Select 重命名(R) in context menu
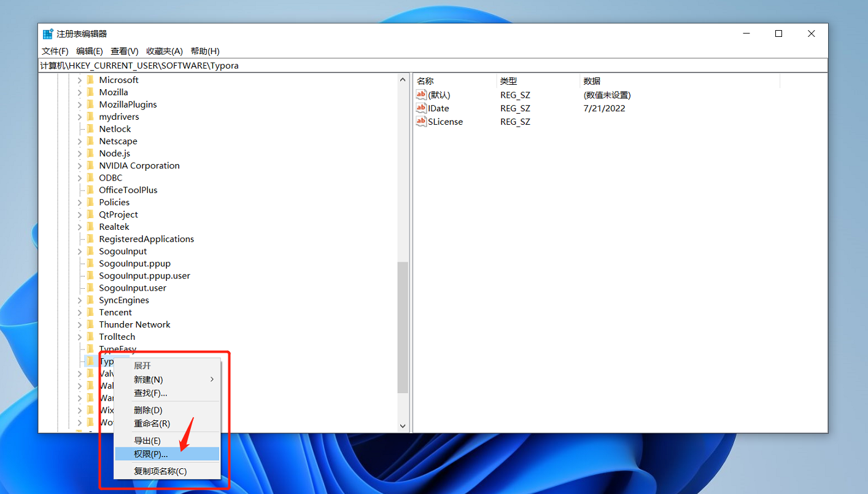 tap(166, 424)
